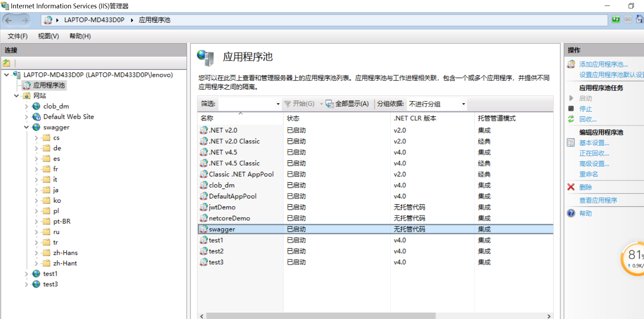Click the Recycle green arrows icon
Image resolution: width=644 pixels, height=319 pixels.
(571, 119)
